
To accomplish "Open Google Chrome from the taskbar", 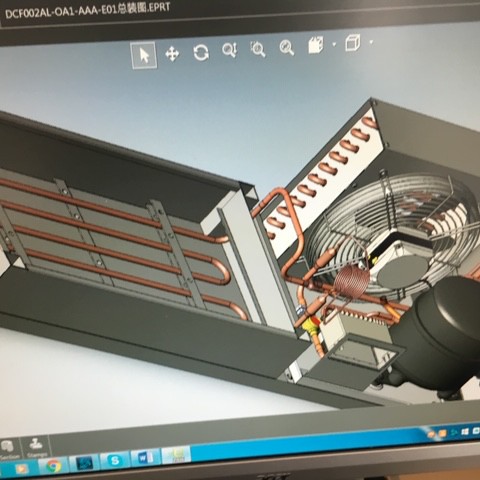I will click(53, 466).
